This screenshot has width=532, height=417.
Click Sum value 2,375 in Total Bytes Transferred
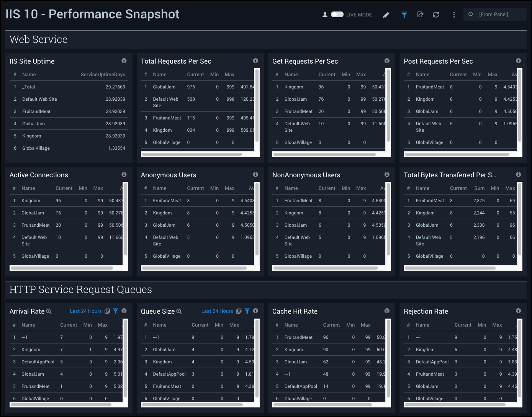[x=479, y=201]
